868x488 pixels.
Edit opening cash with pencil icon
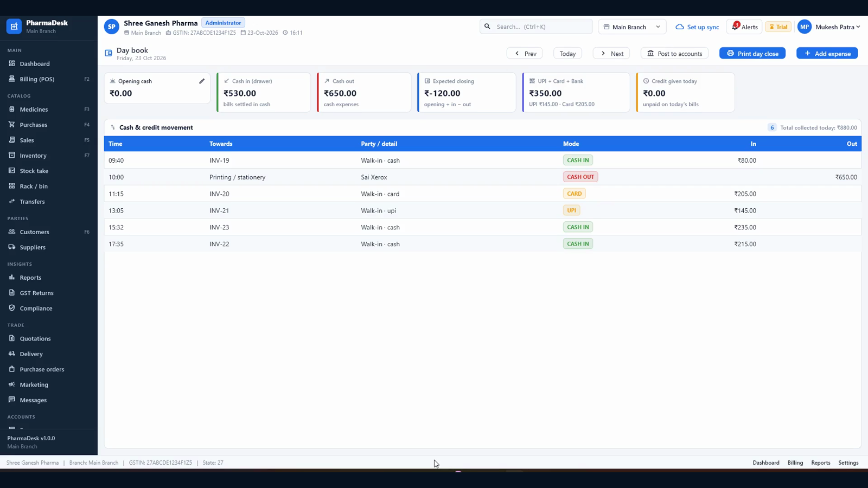pyautogui.click(x=202, y=81)
